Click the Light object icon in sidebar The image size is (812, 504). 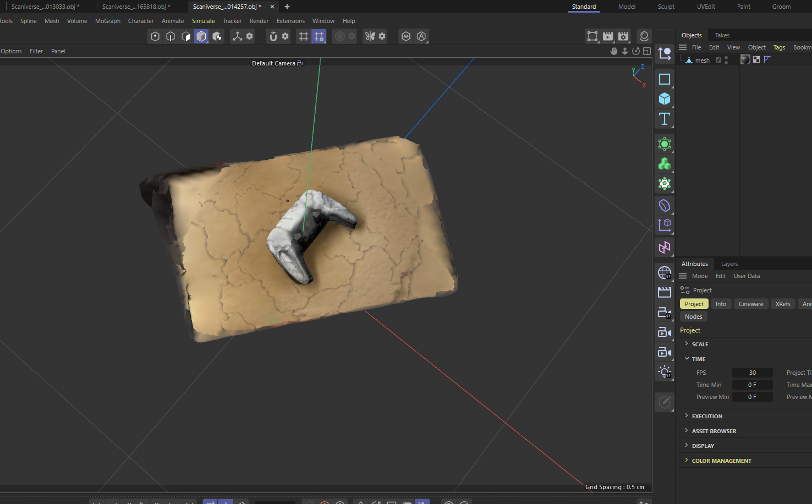[664, 372]
